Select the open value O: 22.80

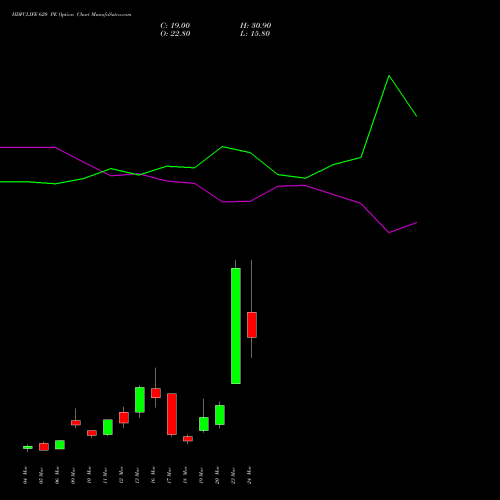point(175,34)
